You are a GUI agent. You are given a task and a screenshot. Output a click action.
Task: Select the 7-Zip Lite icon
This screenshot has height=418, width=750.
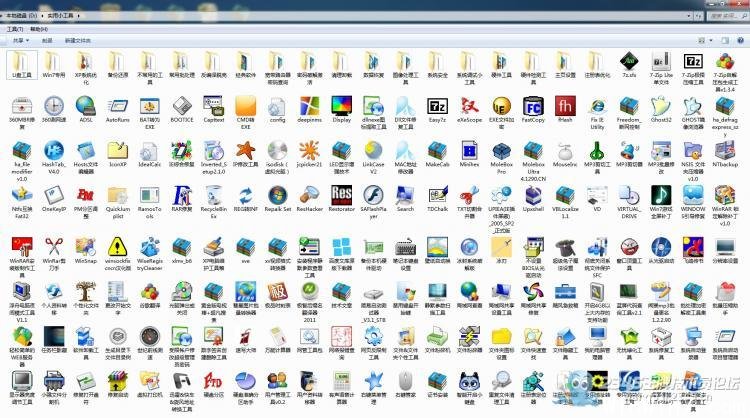click(x=661, y=62)
